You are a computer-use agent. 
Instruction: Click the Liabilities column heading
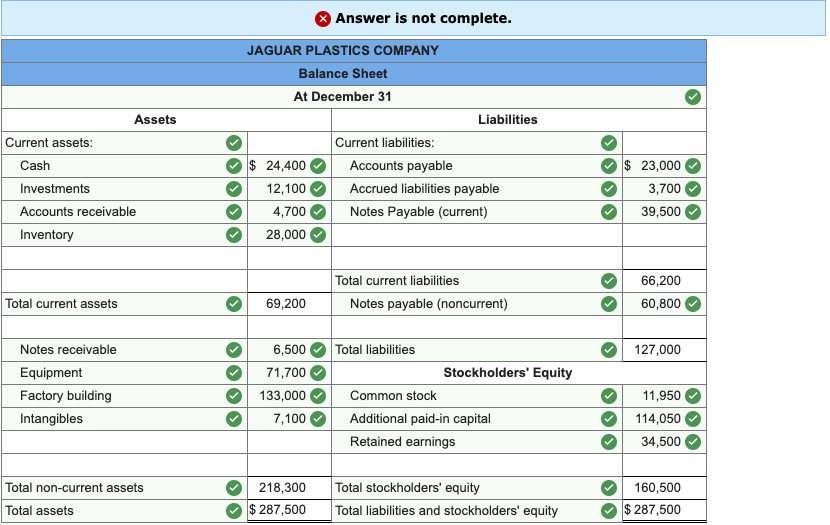(x=508, y=120)
